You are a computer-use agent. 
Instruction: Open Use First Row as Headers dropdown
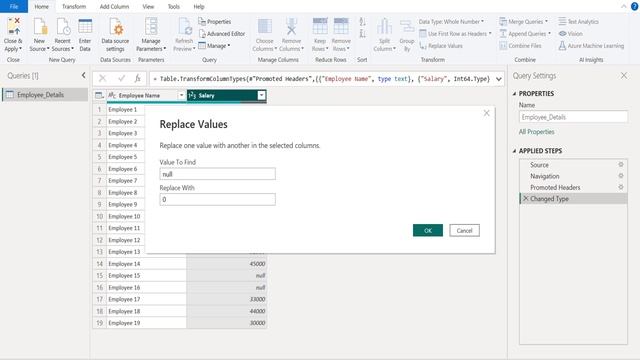pyautogui.click(x=456, y=34)
